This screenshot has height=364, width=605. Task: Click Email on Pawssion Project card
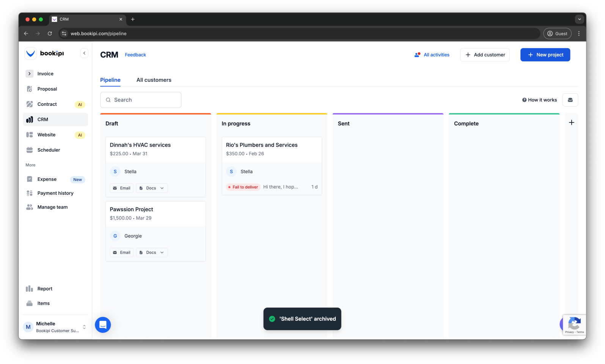coord(122,253)
